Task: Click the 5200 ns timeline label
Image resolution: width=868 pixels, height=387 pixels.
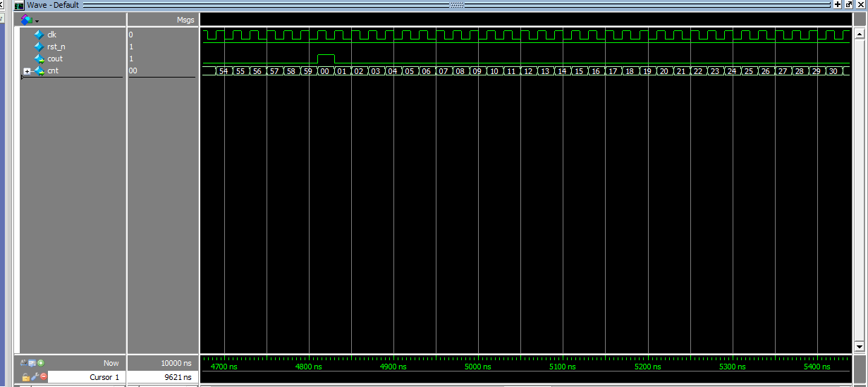Action: click(x=647, y=367)
